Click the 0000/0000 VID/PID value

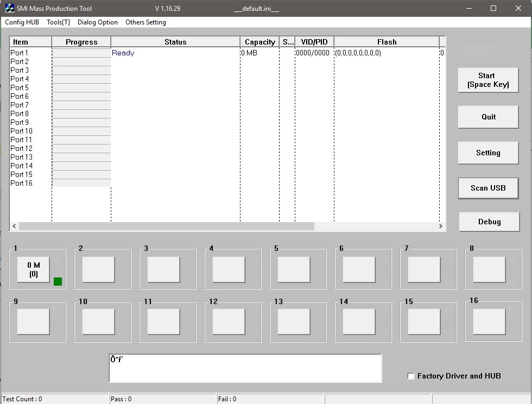click(x=313, y=53)
